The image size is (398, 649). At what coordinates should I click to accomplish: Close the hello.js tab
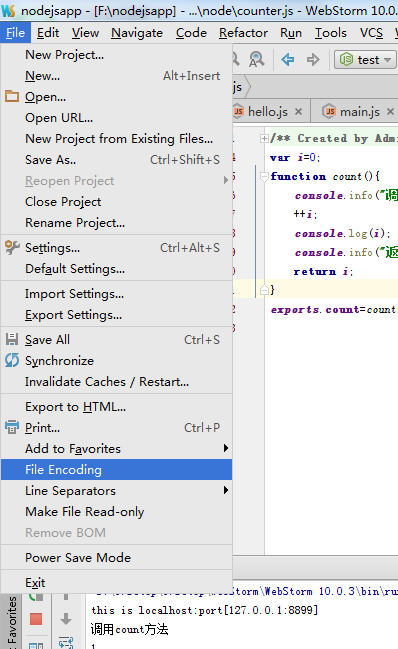tap(298, 112)
